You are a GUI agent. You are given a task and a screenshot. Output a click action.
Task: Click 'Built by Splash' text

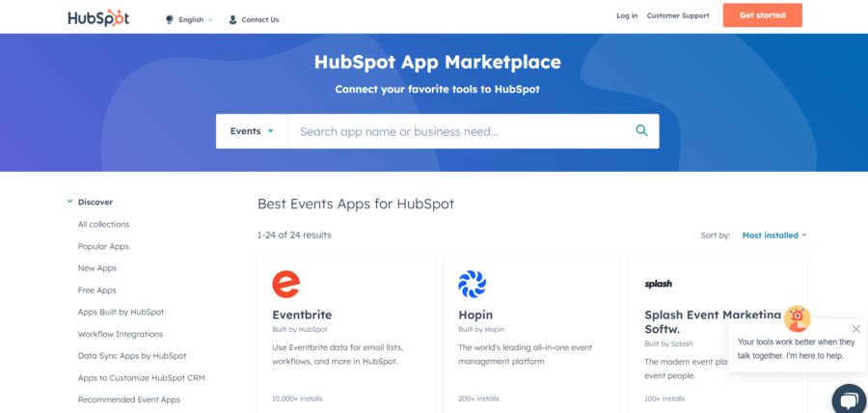pos(668,344)
